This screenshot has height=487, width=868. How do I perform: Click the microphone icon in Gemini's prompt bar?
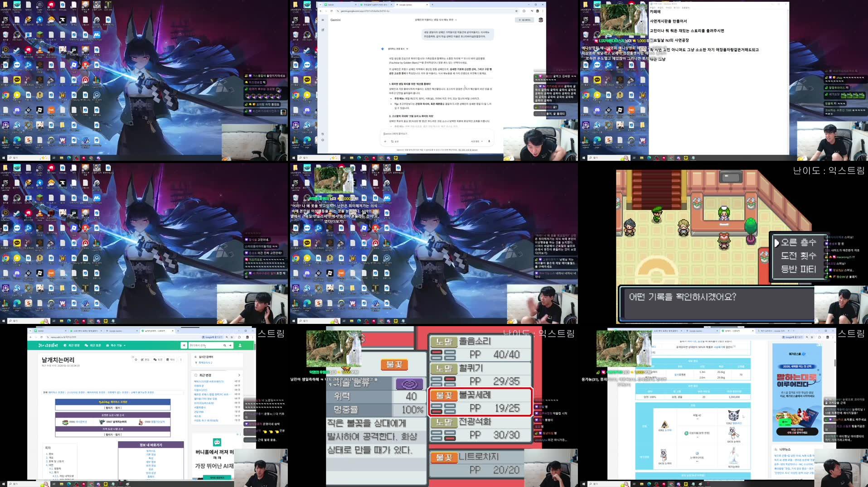(x=489, y=141)
